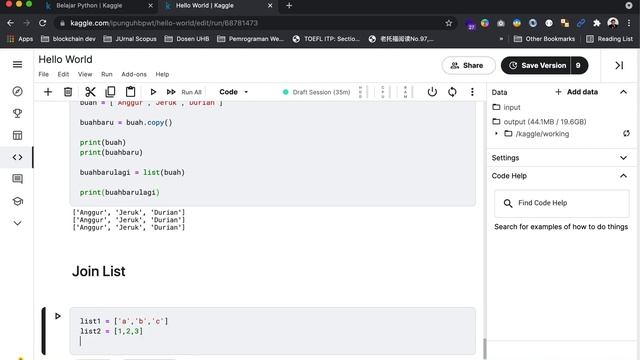
Task: Add a new cell with plus icon
Action: (x=48, y=92)
